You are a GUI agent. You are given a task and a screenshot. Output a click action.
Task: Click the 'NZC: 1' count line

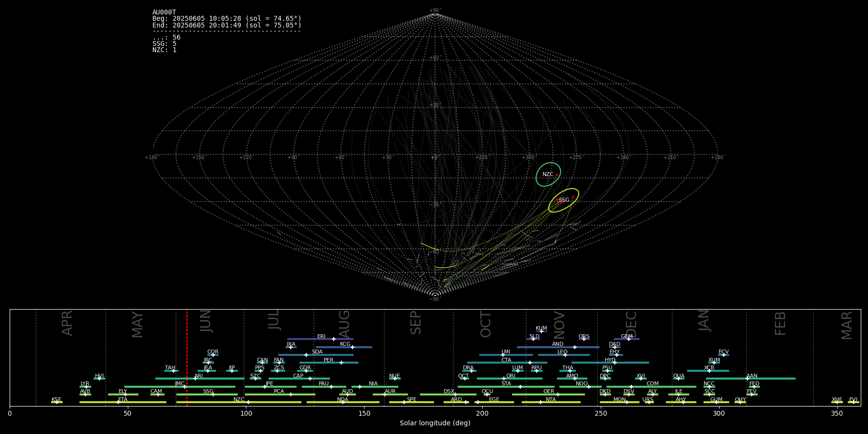pyautogui.click(x=164, y=50)
